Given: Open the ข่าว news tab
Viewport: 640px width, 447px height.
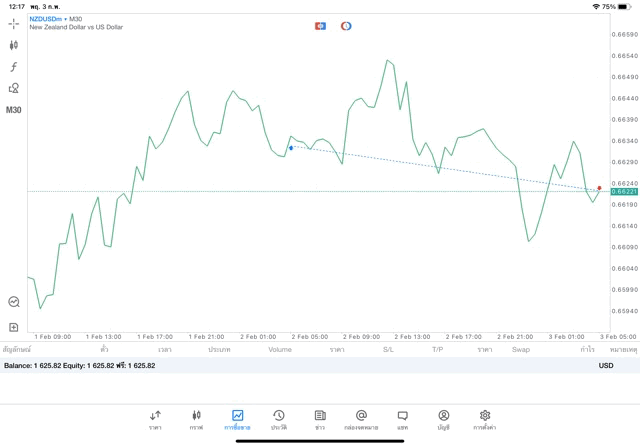Looking at the screenshot, I should click(320, 419).
